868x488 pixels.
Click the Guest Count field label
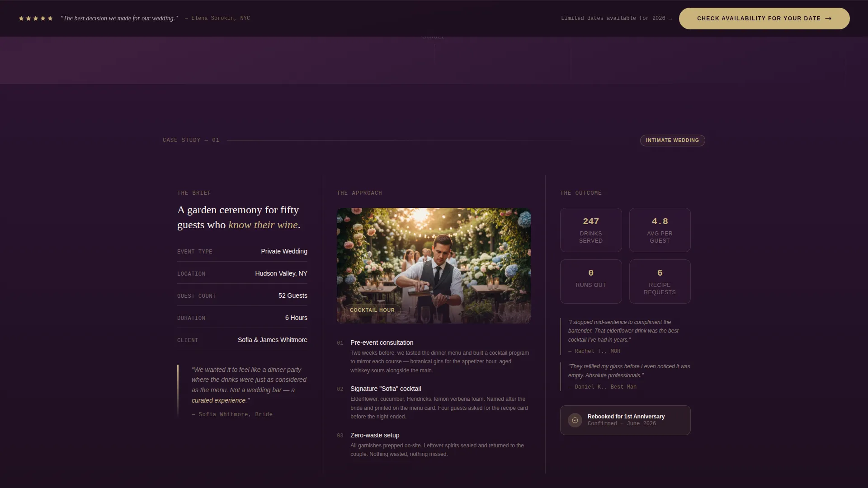196,296
